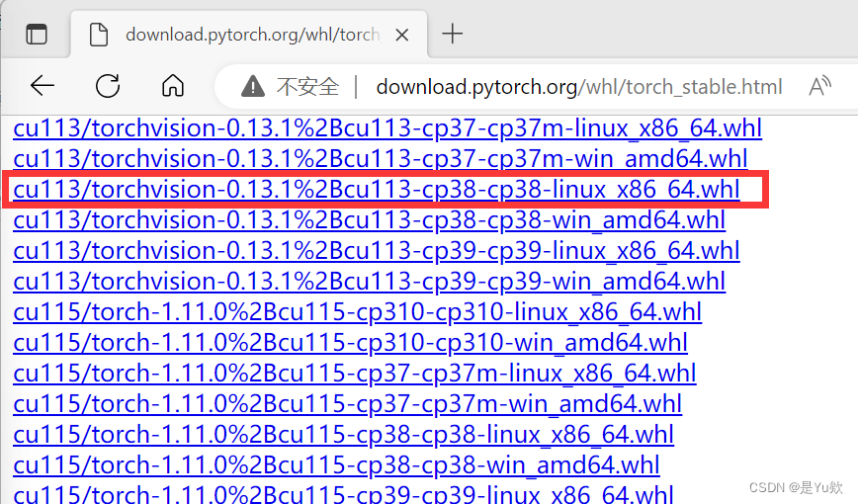Screen dimensions: 858x504
Task: Refresh the current page
Action: point(108,86)
